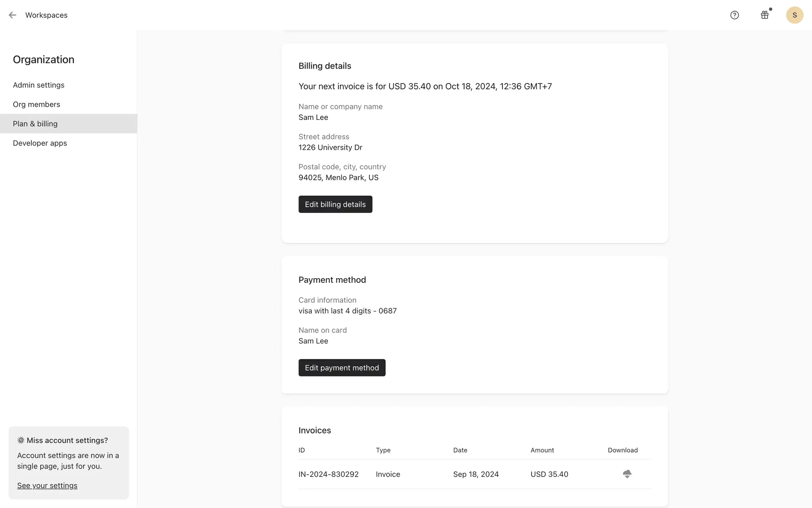Viewport: 812px width, 508px height.
Task: Click the back arrow next to Workspaces
Action: coord(12,15)
